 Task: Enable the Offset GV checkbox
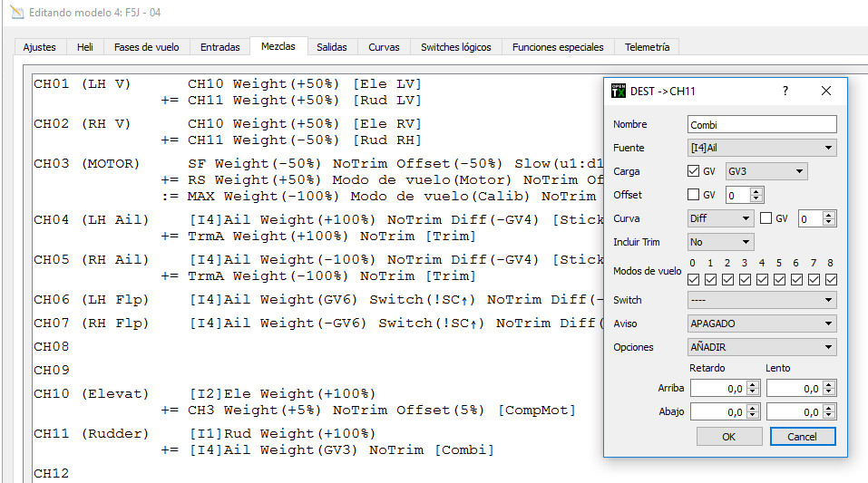click(x=694, y=195)
